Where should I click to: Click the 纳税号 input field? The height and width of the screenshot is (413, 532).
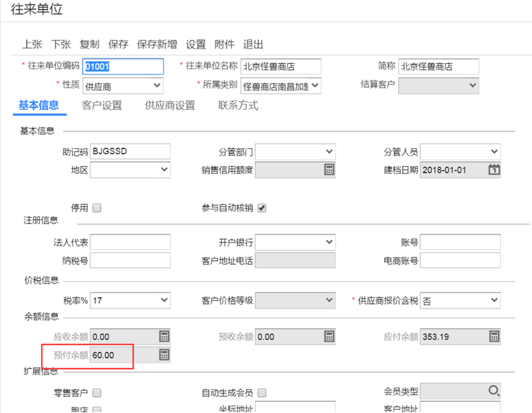point(130,260)
